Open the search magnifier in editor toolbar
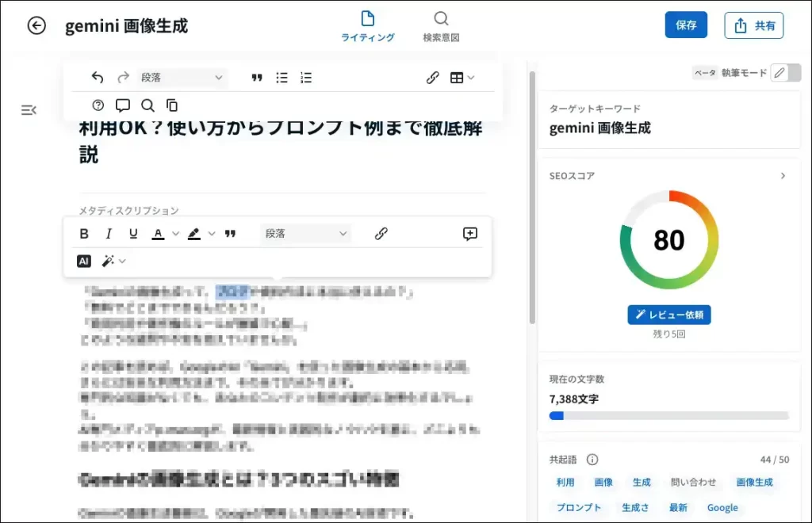Viewport: 812px width, 523px height. (x=147, y=105)
